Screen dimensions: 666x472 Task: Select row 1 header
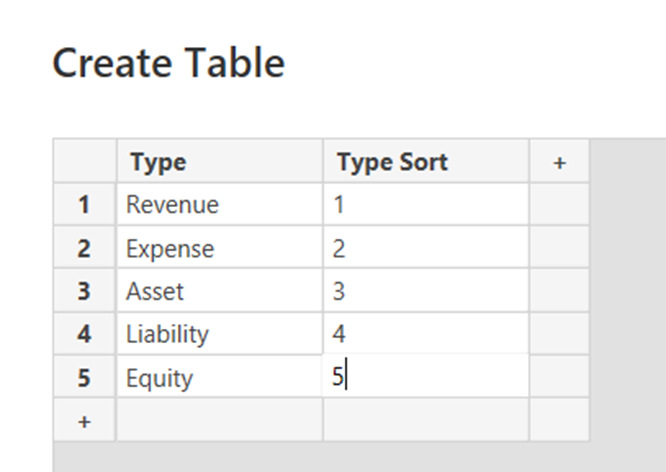[x=84, y=205]
